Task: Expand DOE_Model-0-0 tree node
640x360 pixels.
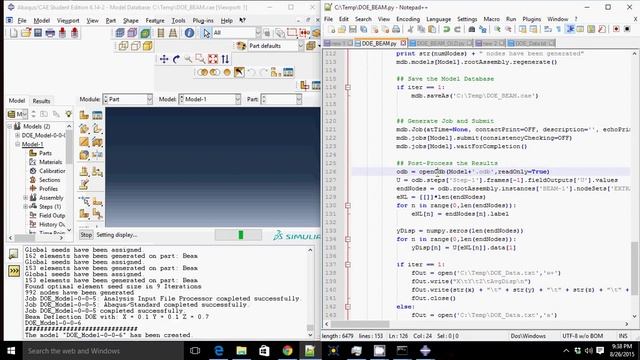Action: [18, 135]
